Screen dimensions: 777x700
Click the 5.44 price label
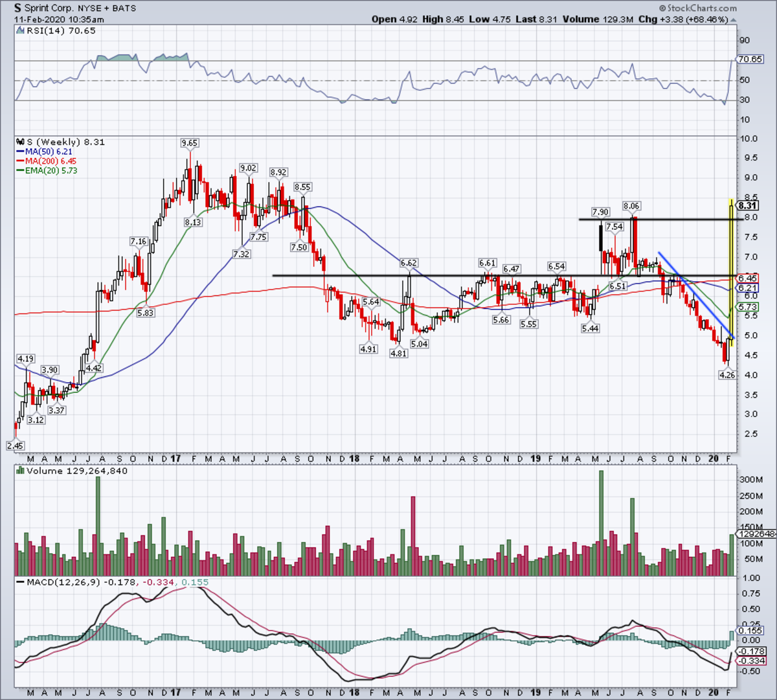(x=590, y=328)
